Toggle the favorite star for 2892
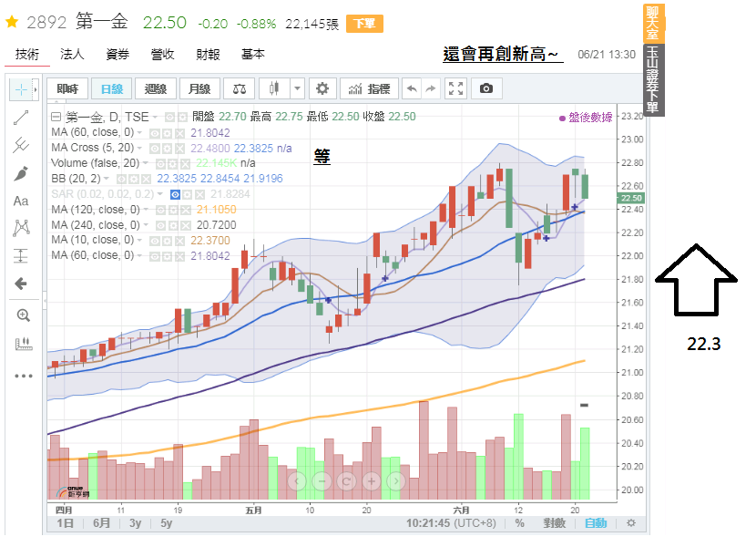The height and width of the screenshot is (547, 756). point(12,22)
